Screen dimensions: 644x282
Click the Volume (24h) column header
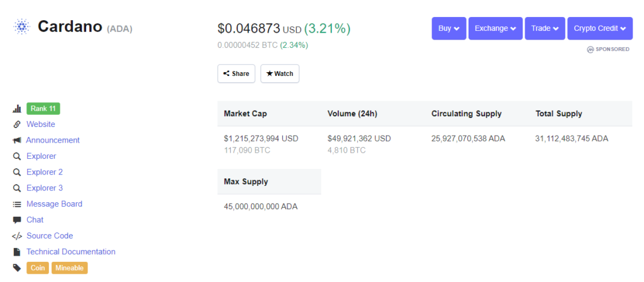[352, 114]
